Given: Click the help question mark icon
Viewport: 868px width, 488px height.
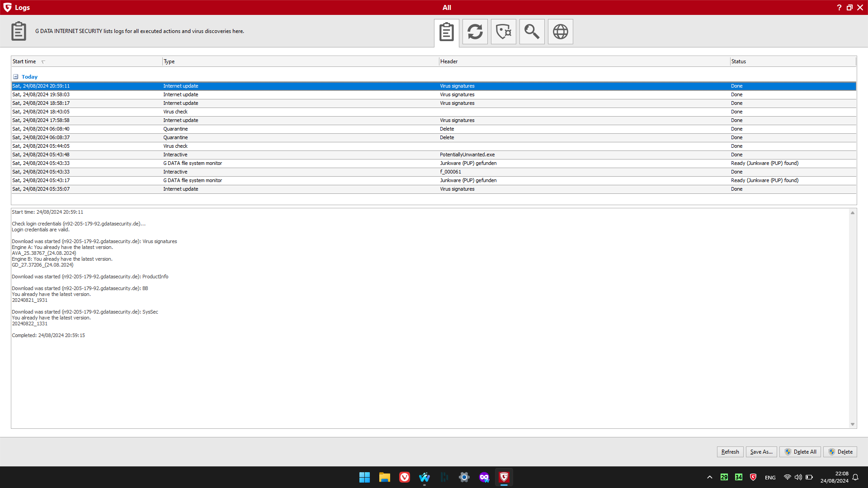Looking at the screenshot, I should (839, 7).
